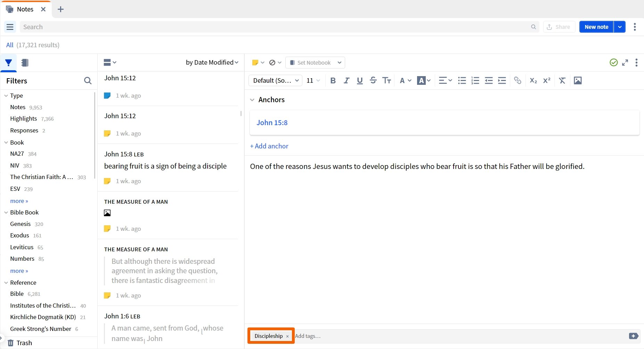The width and height of the screenshot is (644, 349).
Task: Change the note list view layout
Action: coord(110,62)
